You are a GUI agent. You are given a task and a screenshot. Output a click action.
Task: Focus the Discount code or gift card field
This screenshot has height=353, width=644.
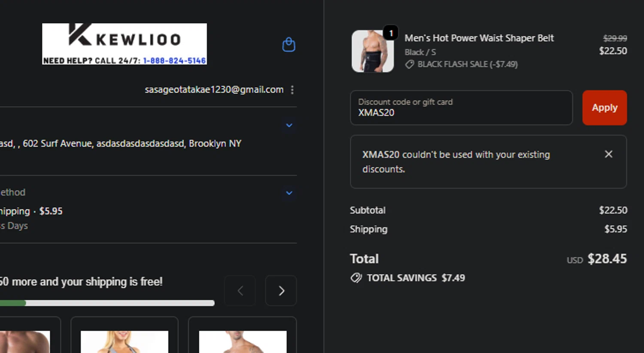coord(462,108)
